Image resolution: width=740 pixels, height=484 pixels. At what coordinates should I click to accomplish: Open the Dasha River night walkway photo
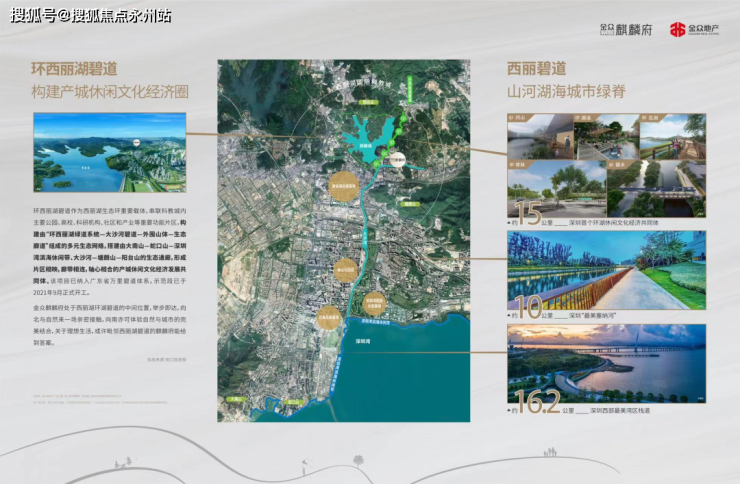606,273
